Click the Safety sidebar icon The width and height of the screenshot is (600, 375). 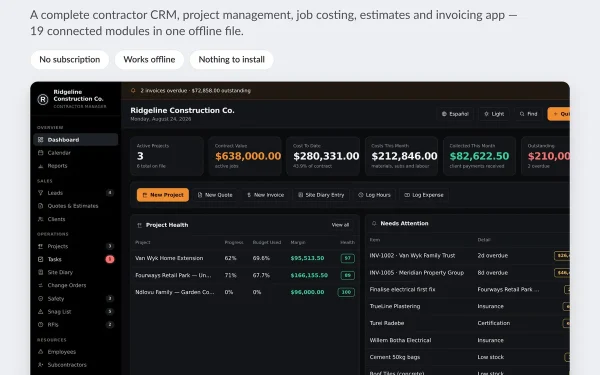41,298
